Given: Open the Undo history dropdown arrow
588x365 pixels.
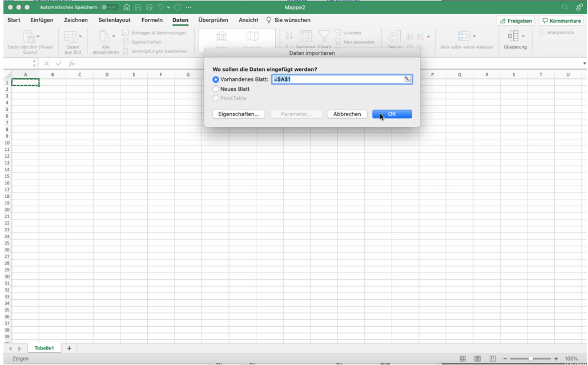Looking at the screenshot, I should point(168,7).
